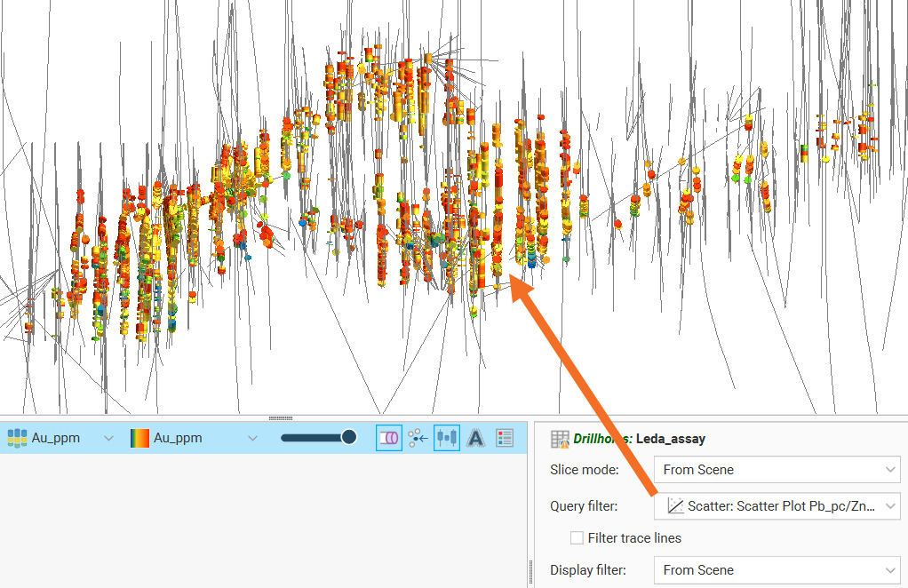Click the Leda_assay object title

click(x=670, y=439)
